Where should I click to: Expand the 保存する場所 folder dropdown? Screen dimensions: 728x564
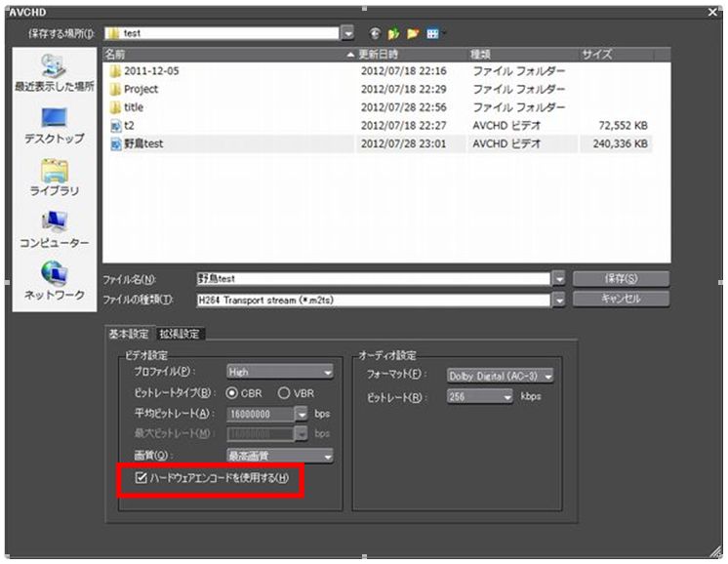347,33
